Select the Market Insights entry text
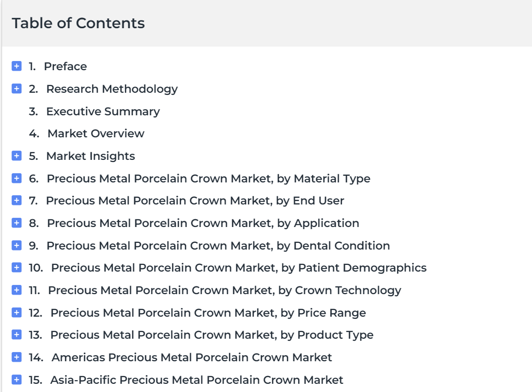This screenshot has width=532, height=392. [91, 156]
